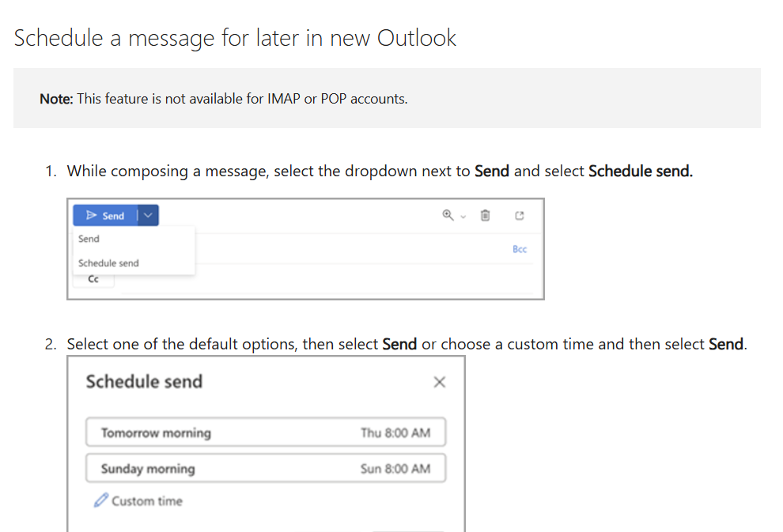Select Schedule send menu option

pyautogui.click(x=108, y=263)
